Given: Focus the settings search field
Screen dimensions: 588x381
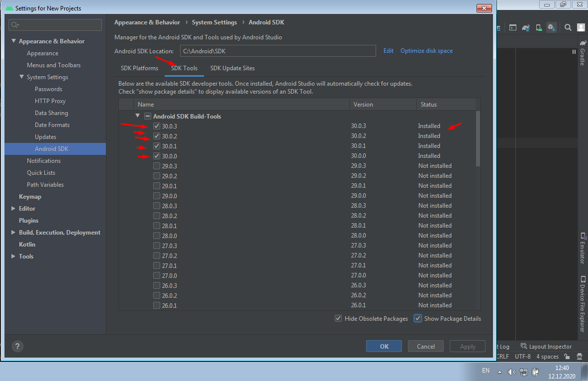Looking at the screenshot, I should tap(55, 25).
